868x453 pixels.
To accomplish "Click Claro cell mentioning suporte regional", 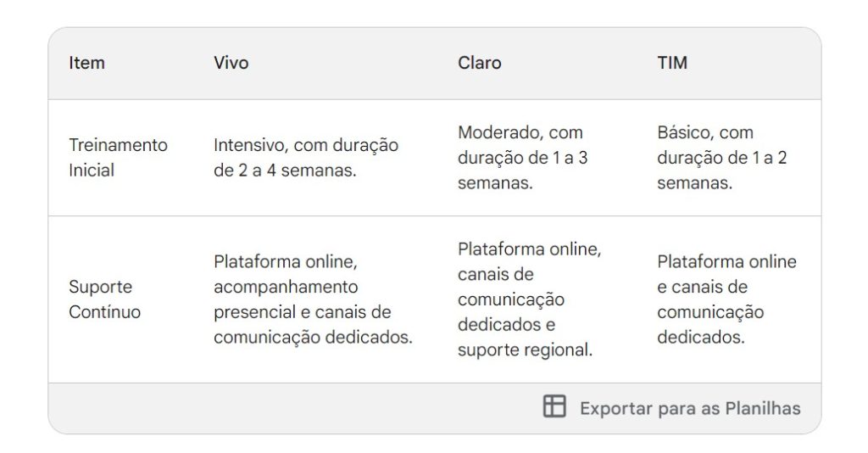I will (529, 299).
